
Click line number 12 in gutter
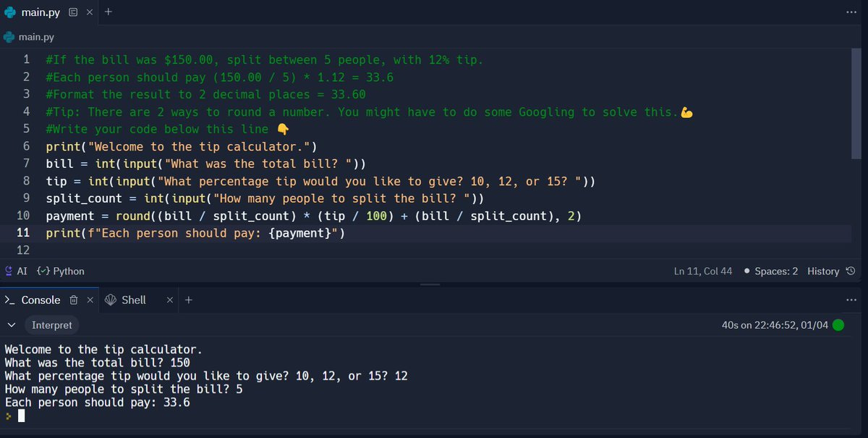pos(22,250)
